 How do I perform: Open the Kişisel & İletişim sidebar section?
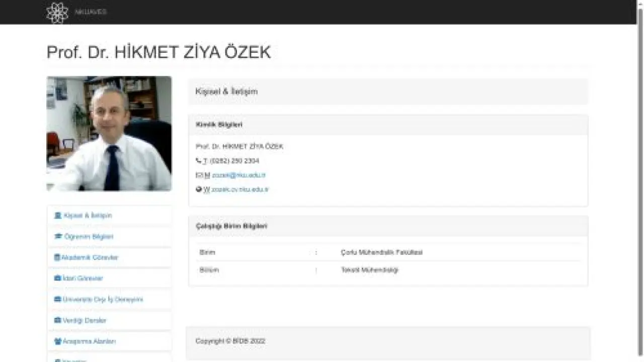point(109,216)
